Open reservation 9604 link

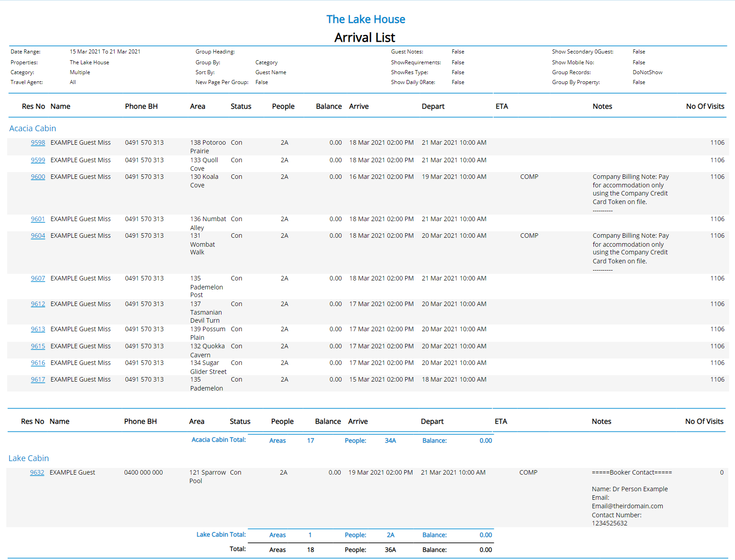tap(38, 236)
